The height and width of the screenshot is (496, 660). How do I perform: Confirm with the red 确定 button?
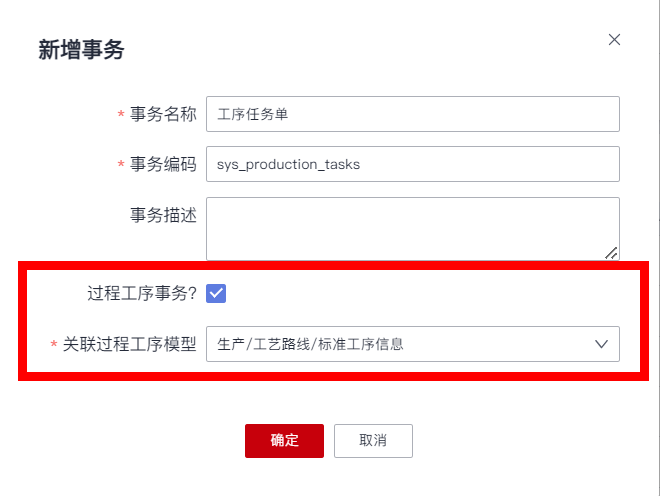(284, 440)
